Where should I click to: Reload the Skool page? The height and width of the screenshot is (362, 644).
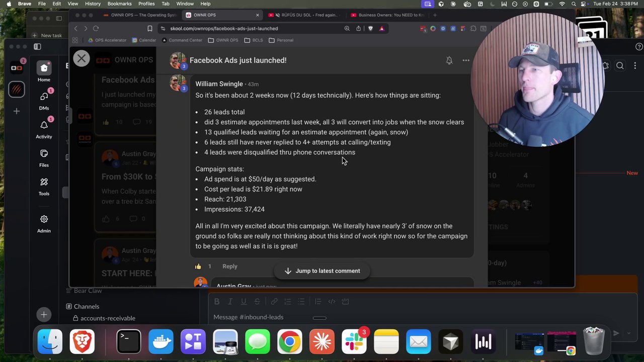(96, 29)
